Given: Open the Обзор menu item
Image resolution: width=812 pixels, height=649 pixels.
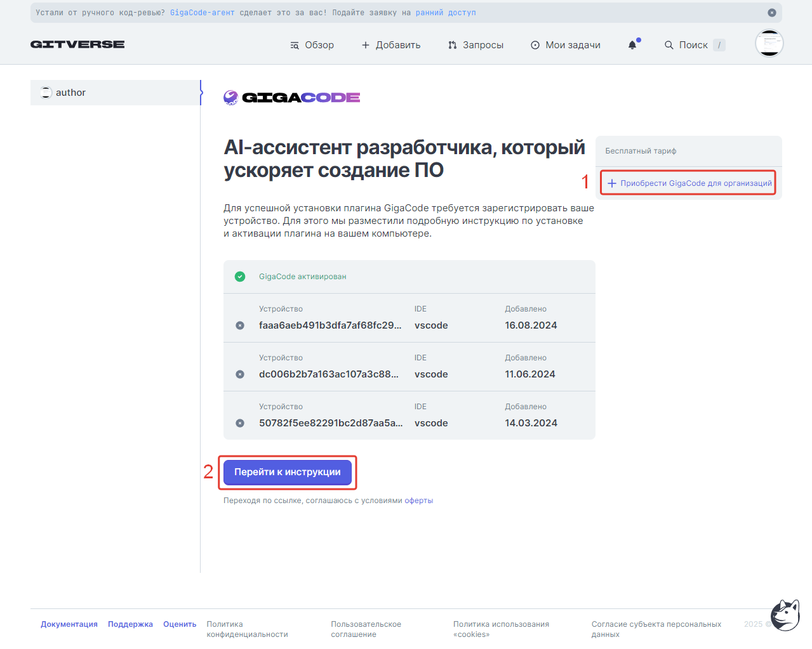Looking at the screenshot, I should coord(312,45).
